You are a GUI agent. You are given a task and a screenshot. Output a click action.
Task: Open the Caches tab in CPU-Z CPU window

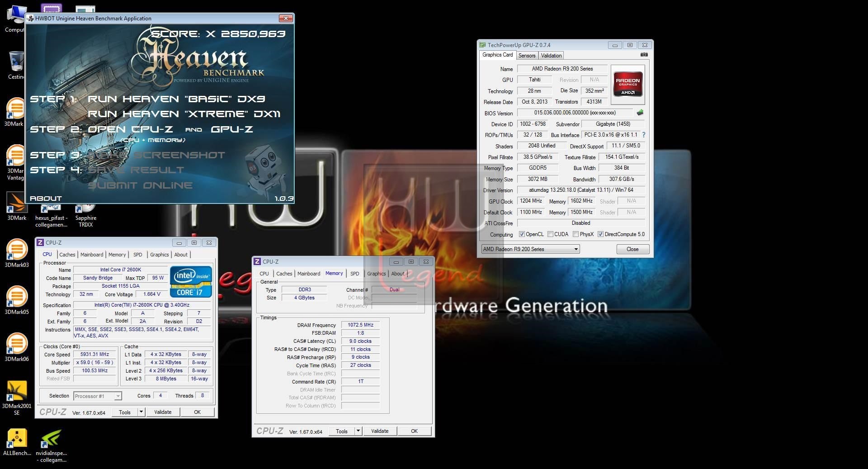coord(67,255)
